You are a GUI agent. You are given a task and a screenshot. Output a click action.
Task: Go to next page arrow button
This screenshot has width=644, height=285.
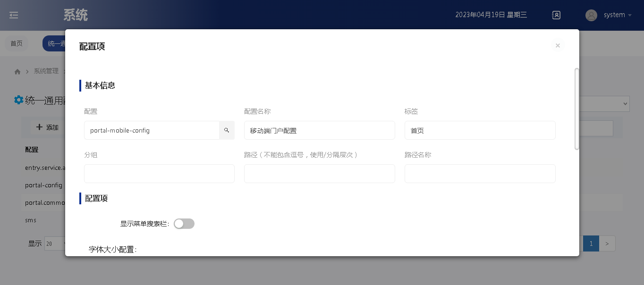607,243
